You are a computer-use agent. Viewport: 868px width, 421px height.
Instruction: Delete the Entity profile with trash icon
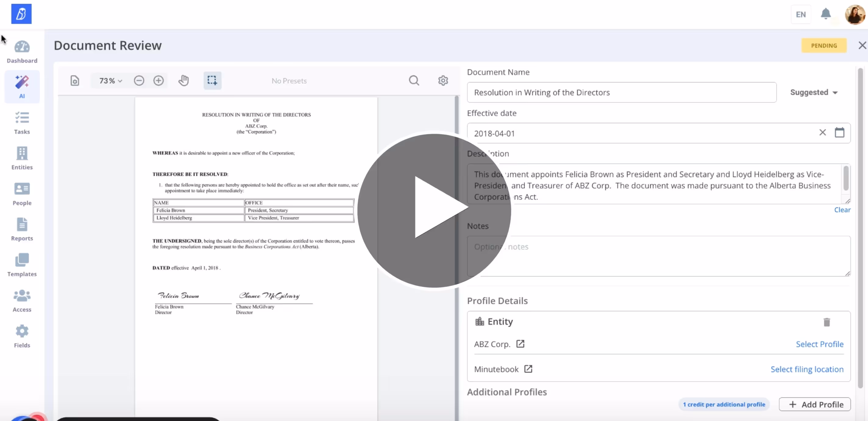click(827, 322)
